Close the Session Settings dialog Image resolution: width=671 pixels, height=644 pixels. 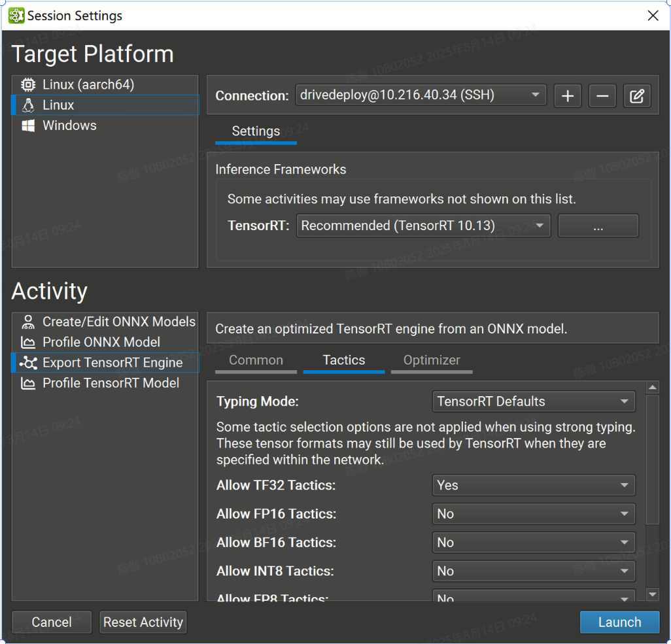click(653, 16)
